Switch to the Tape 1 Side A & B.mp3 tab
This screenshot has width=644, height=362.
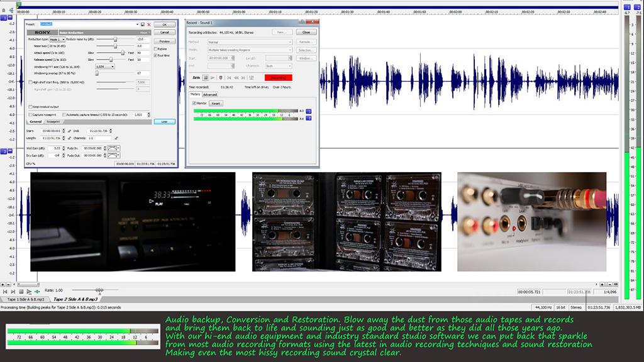click(26, 299)
